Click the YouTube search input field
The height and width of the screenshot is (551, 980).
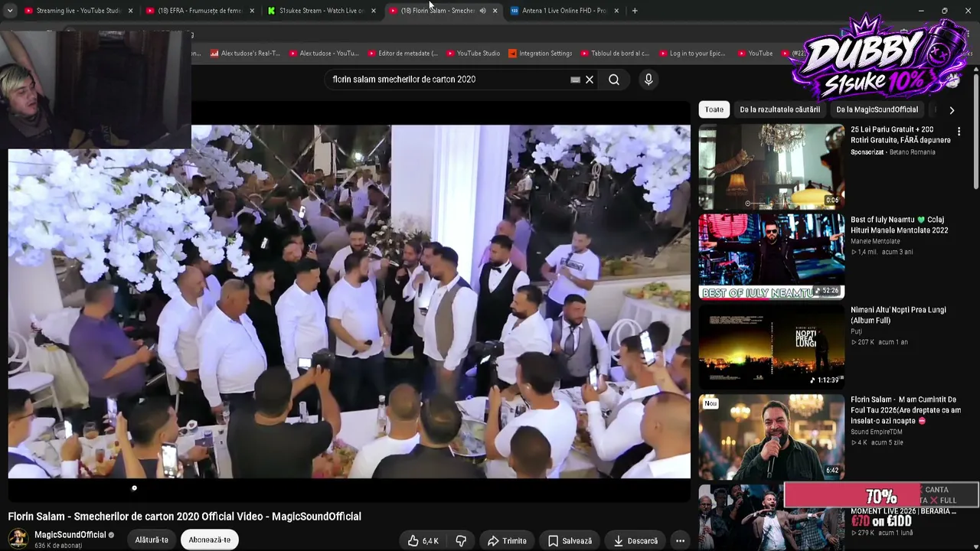click(x=448, y=80)
